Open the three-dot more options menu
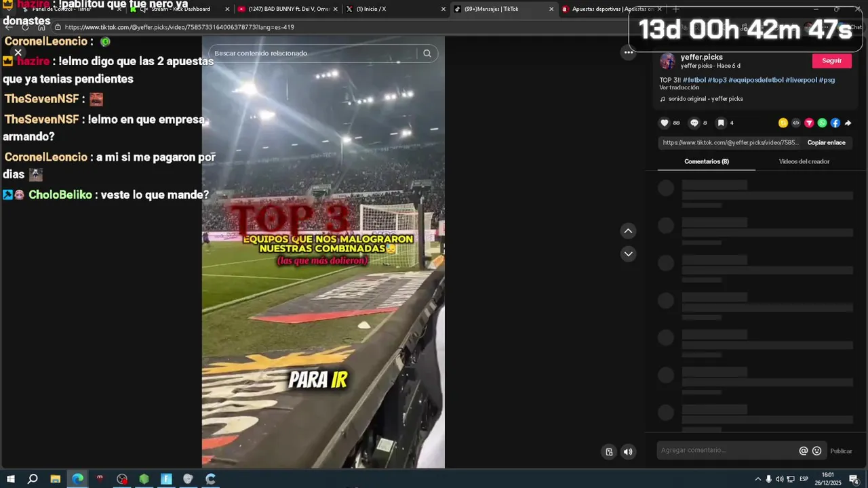Image resolution: width=868 pixels, height=488 pixels. coord(629,52)
